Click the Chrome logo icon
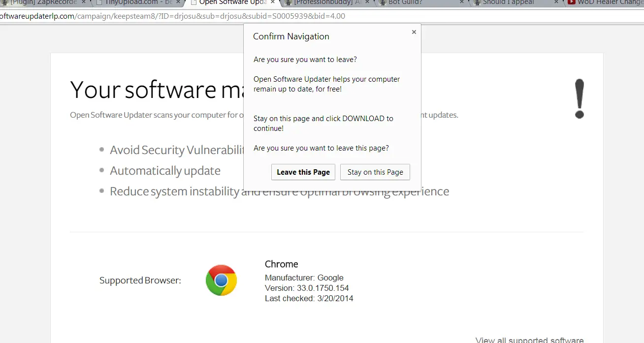This screenshot has width=644, height=343. point(221,281)
